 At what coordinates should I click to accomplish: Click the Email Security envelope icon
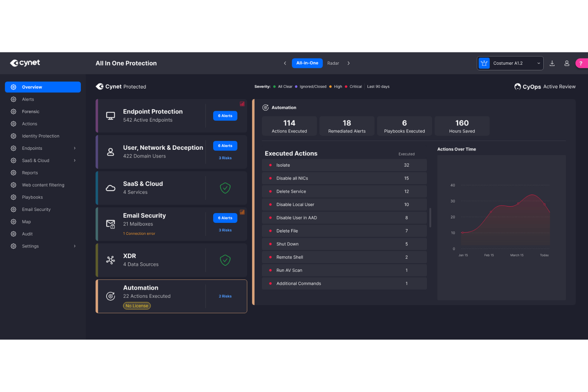110,224
